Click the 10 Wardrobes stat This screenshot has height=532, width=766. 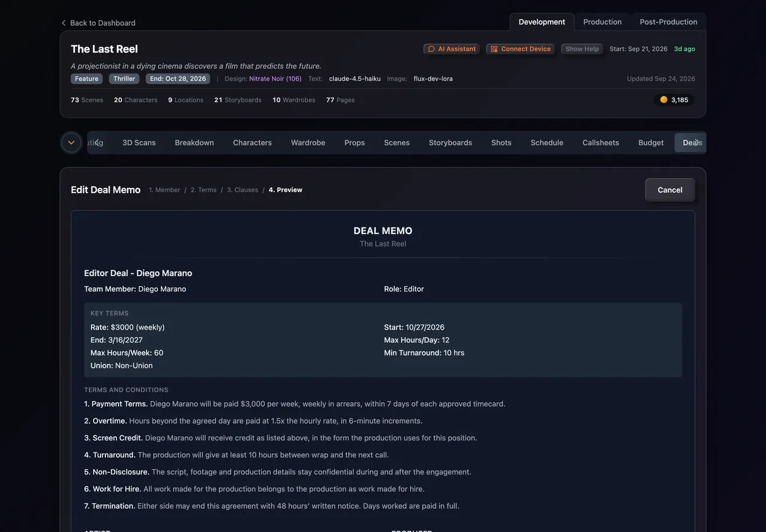click(x=294, y=100)
